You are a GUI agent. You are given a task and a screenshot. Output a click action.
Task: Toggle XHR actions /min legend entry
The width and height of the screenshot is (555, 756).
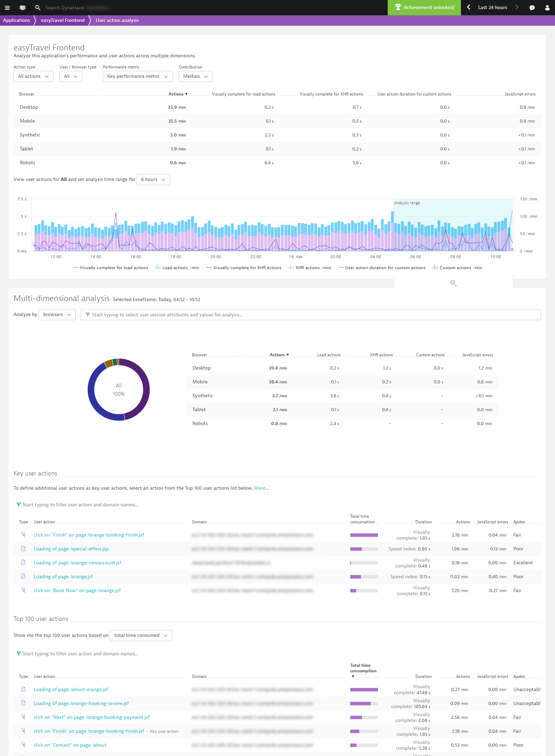pyautogui.click(x=310, y=268)
